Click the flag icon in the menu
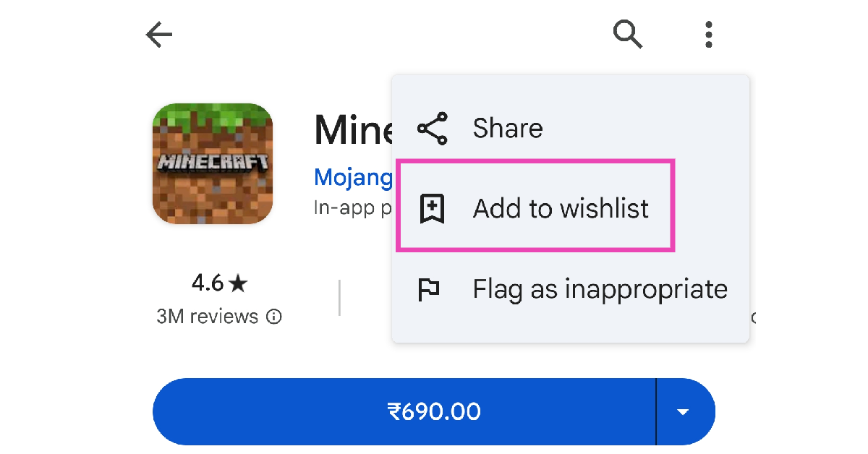The height and width of the screenshot is (454, 868). pyautogui.click(x=430, y=290)
